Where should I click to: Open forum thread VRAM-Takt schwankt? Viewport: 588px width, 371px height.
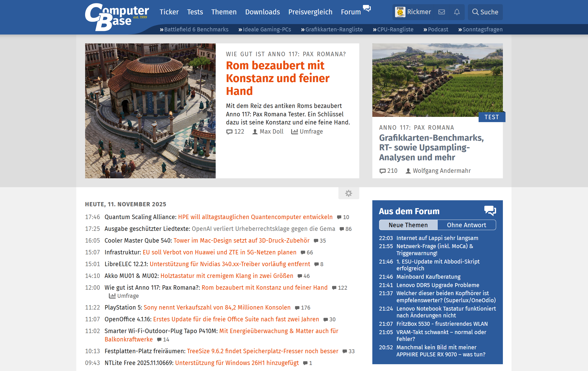[x=441, y=335]
